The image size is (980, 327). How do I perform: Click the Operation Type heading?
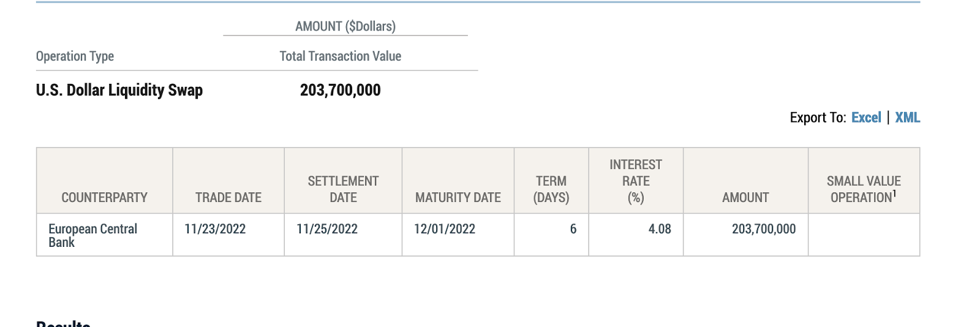[x=75, y=56]
